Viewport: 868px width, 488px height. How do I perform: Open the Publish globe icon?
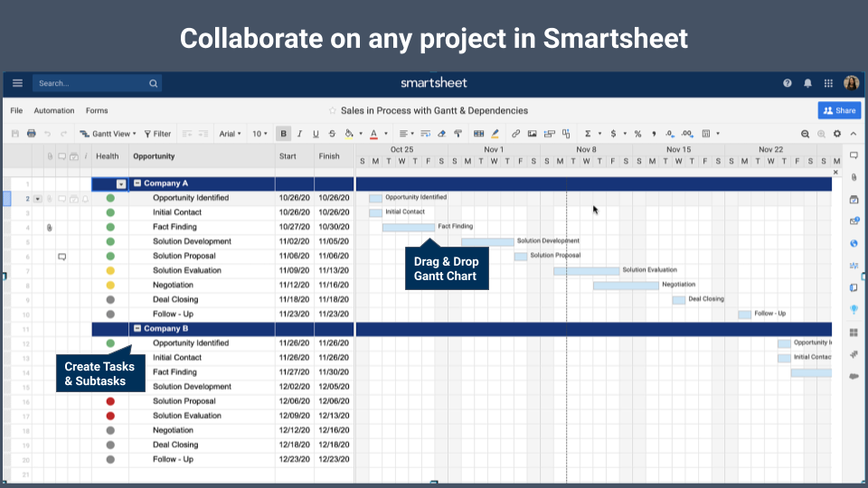[x=854, y=243]
